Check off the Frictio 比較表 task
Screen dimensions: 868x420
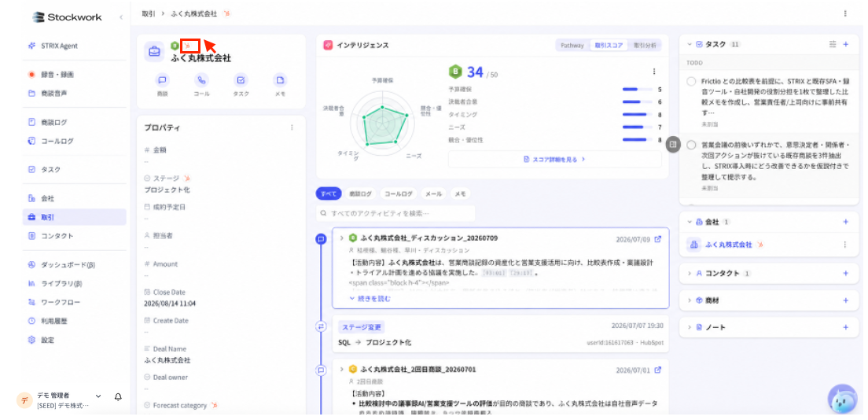(691, 82)
